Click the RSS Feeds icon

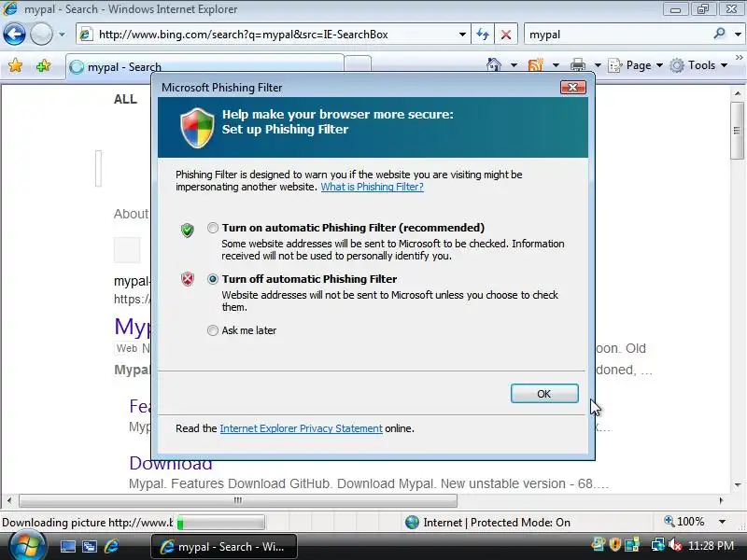coord(536,64)
